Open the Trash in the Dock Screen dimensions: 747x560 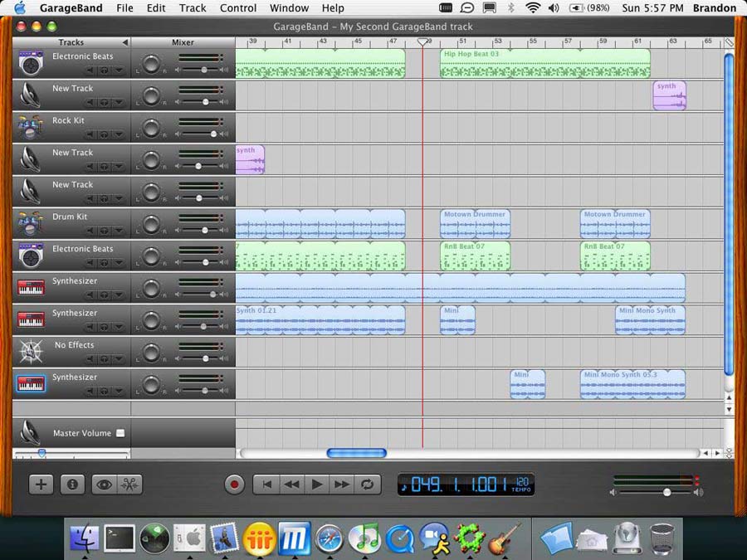(662, 538)
